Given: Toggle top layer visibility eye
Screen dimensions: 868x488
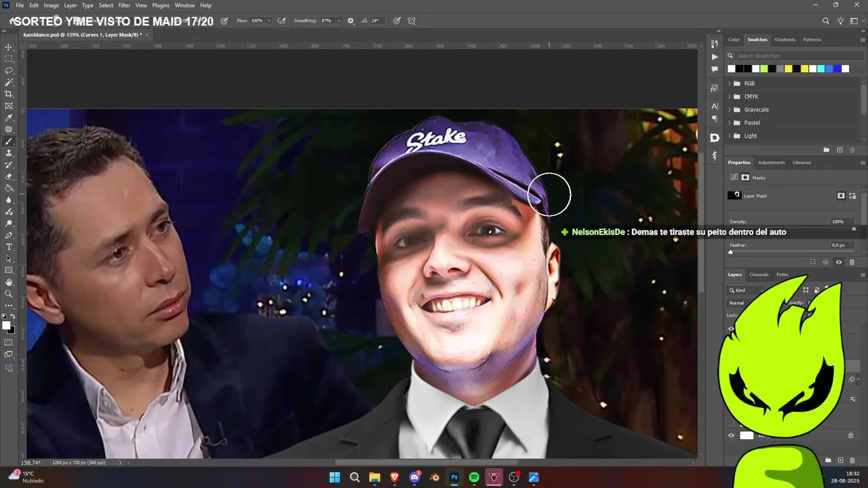Looking at the screenshot, I should (731, 329).
